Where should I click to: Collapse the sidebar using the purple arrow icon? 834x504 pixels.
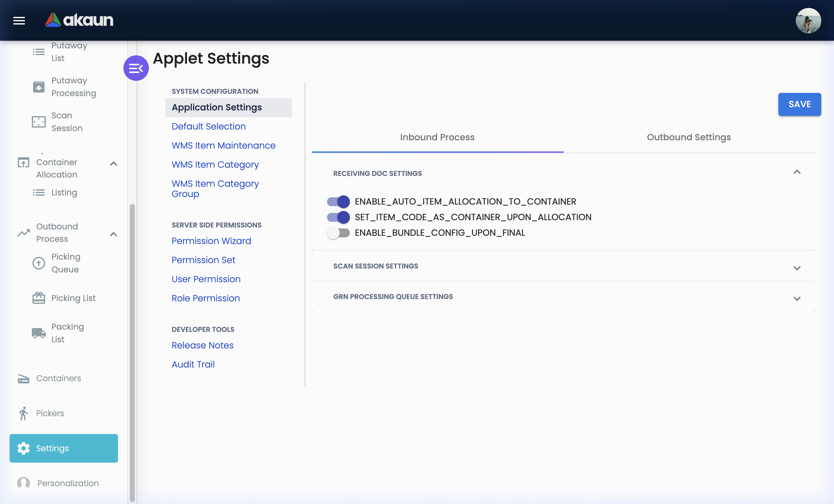[x=136, y=68]
